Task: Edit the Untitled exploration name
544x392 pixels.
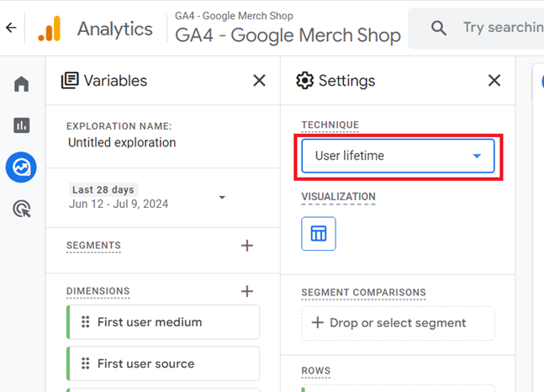Action: (122, 143)
